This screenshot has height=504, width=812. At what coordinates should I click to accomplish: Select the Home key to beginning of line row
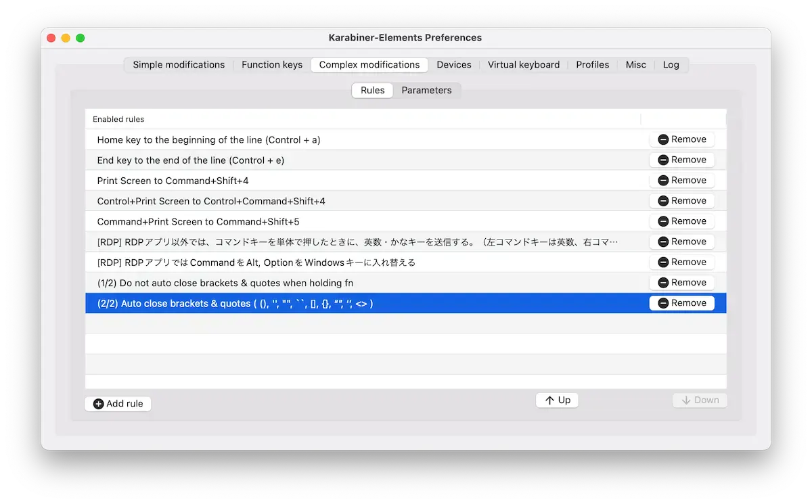(x=406, y=139)
